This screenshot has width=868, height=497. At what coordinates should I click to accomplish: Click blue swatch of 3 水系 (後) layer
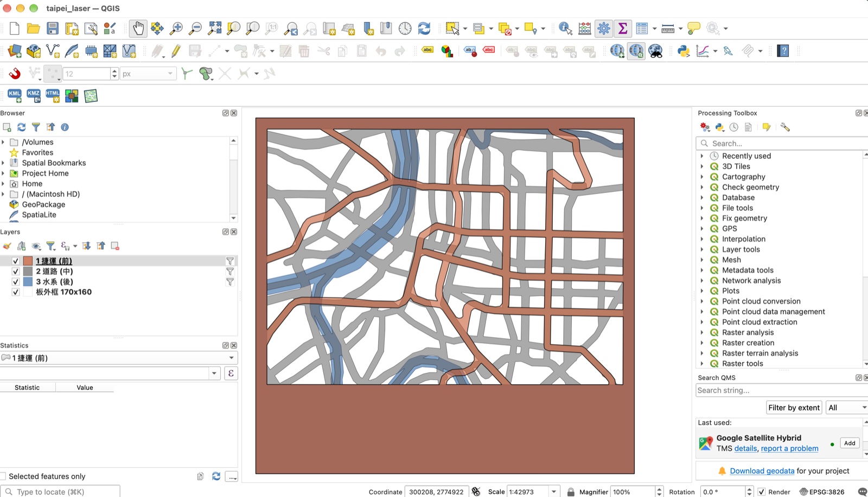tap(28, 282)
